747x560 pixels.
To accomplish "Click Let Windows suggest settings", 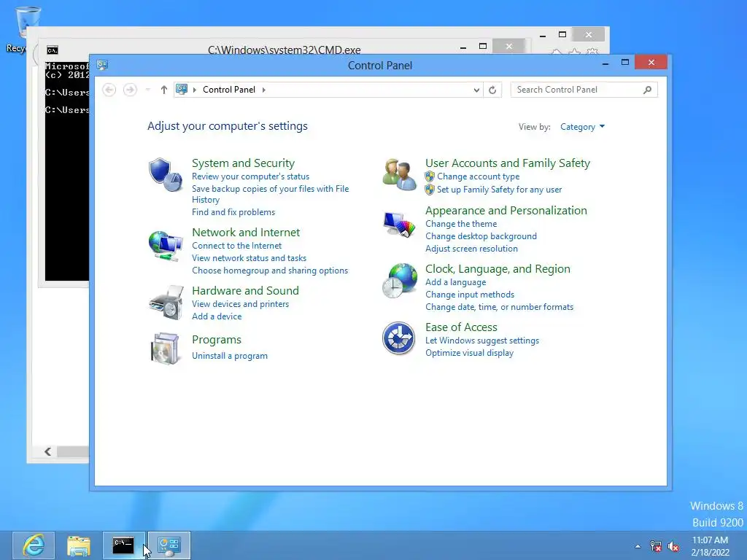I will pos(482,341).
